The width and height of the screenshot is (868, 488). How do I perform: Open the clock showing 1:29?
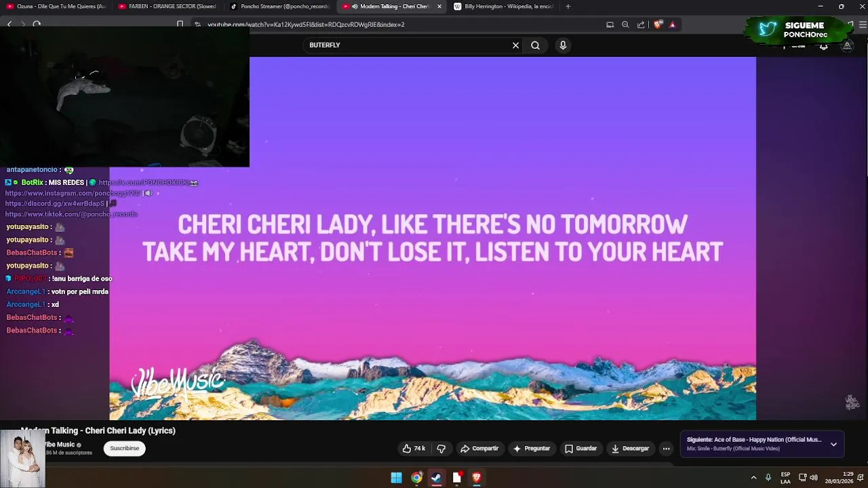click(x=840, y=478)
